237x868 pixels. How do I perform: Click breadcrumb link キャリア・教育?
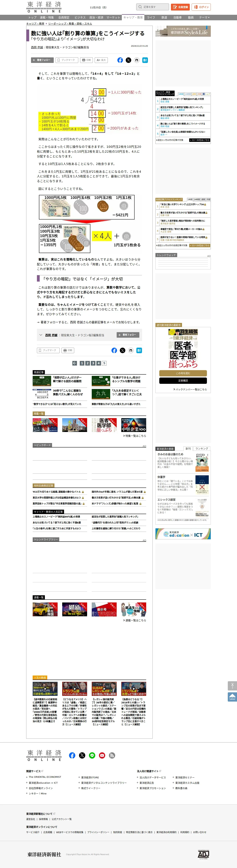(35, 24)
